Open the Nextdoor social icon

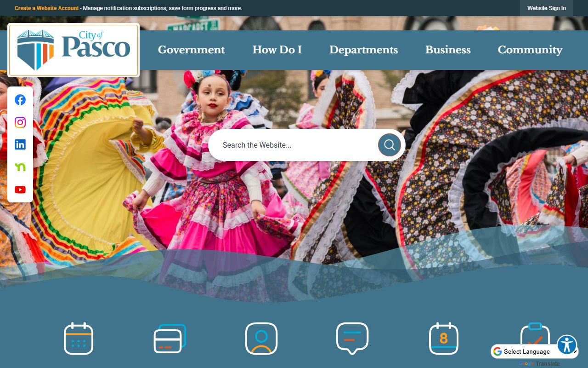(20, 167)
